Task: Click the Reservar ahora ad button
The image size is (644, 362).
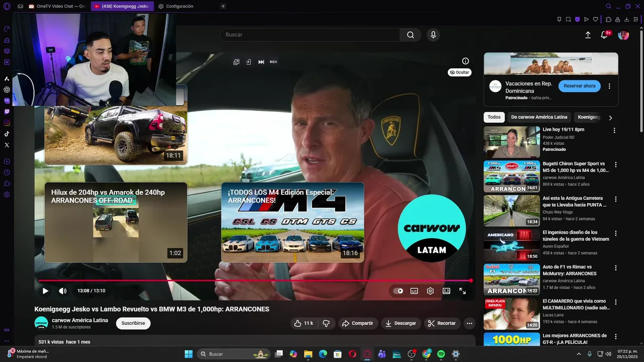Action: [x=579, y=86]
